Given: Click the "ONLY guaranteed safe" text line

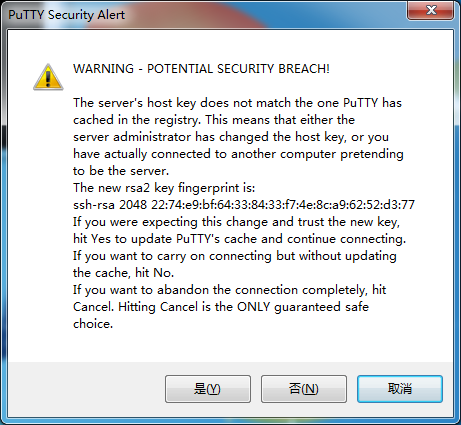Looking at the screenshot, I should [221, 307].
